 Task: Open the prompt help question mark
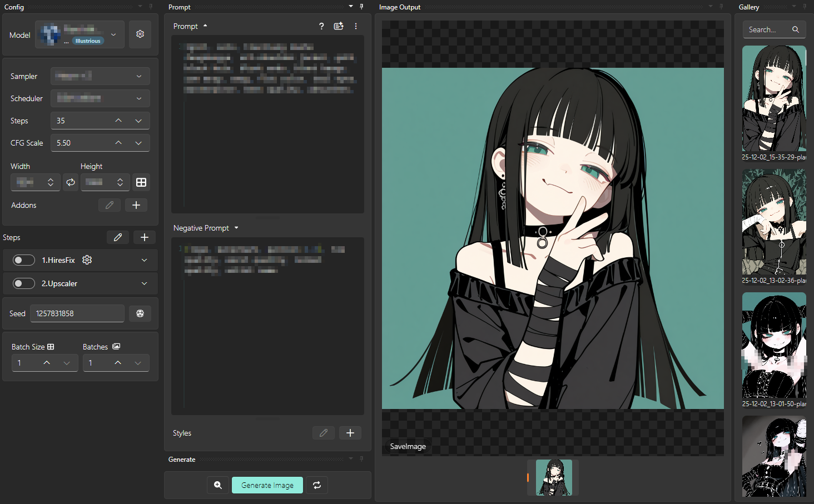pos(321,26)
